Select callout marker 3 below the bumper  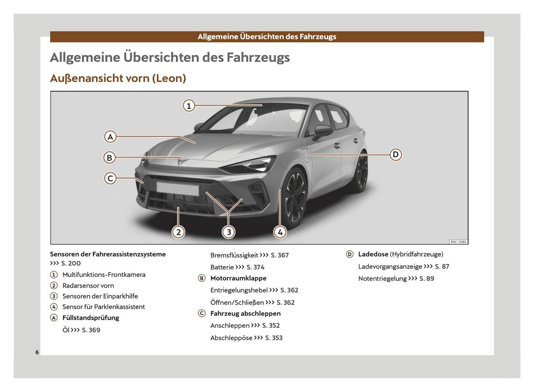tap(229, 232)
